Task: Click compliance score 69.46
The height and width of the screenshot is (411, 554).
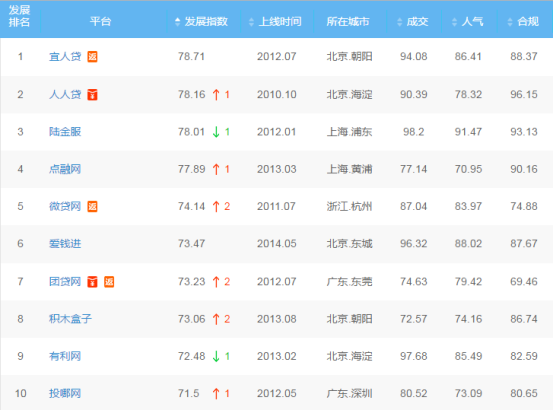Action: tap(524, 282)
